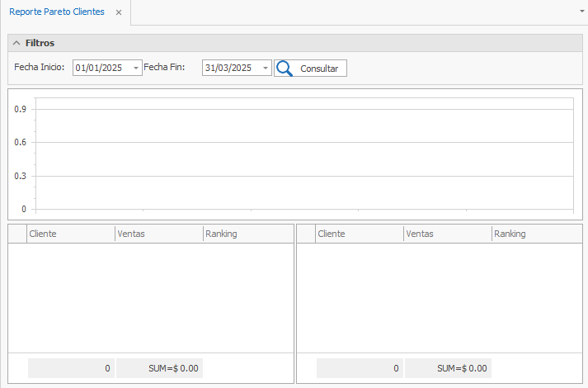The width and height of the screenshot is (588, 388).
Task: Open the Fecha Inicio date dropdown arrow
Action: [136, 69]
